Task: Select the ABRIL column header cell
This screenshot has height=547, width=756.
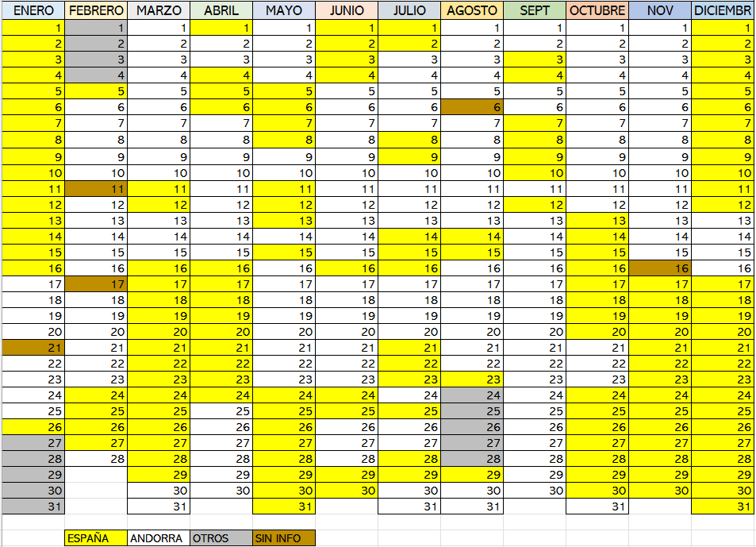Action: [x=221, y=10]
